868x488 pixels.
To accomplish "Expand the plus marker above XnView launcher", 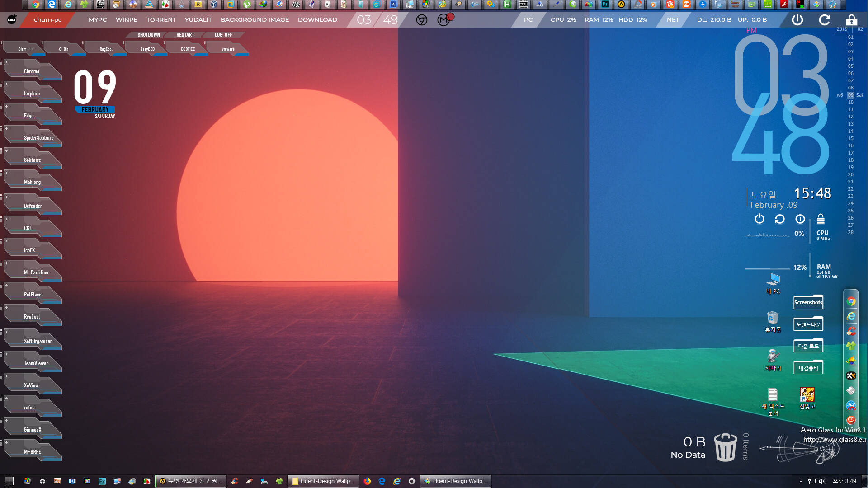I will (x=6, y=376).
